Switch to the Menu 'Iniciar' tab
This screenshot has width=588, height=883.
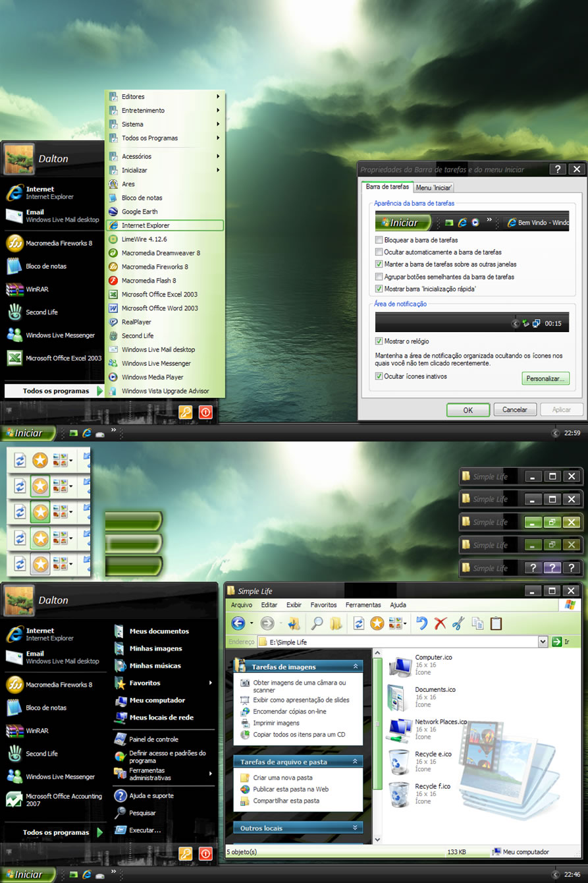point(434,188)
